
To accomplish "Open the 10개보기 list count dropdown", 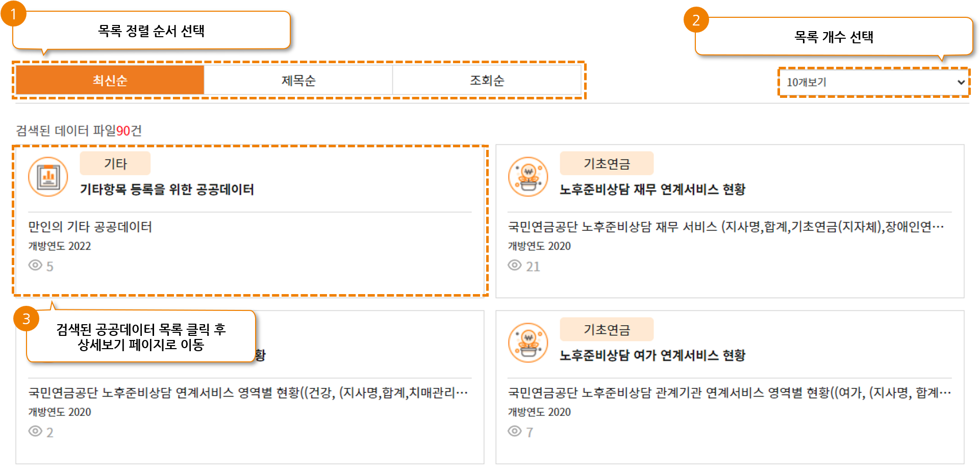I will tap(874, 82).
